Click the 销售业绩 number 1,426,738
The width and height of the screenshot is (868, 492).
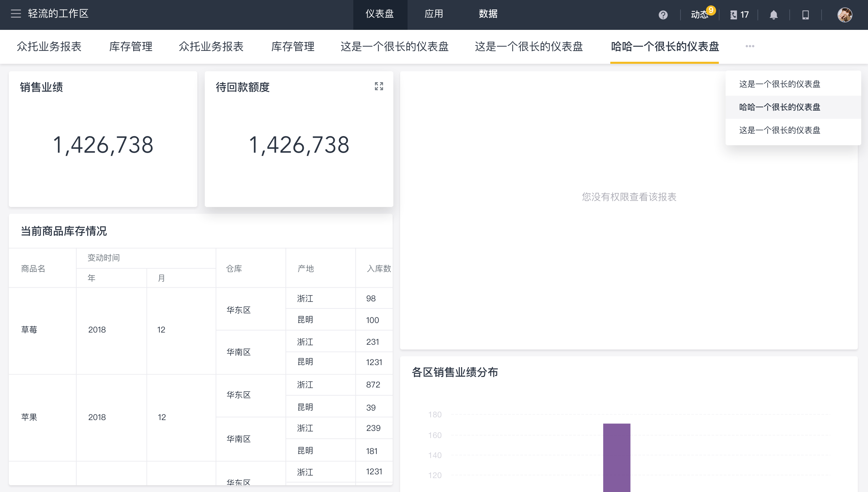(x=103, y=145)
